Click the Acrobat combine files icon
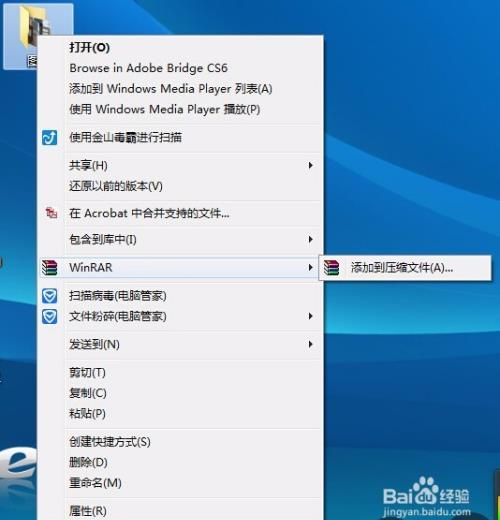The width and height of the screenshot is (500, 520). point(51,213)
